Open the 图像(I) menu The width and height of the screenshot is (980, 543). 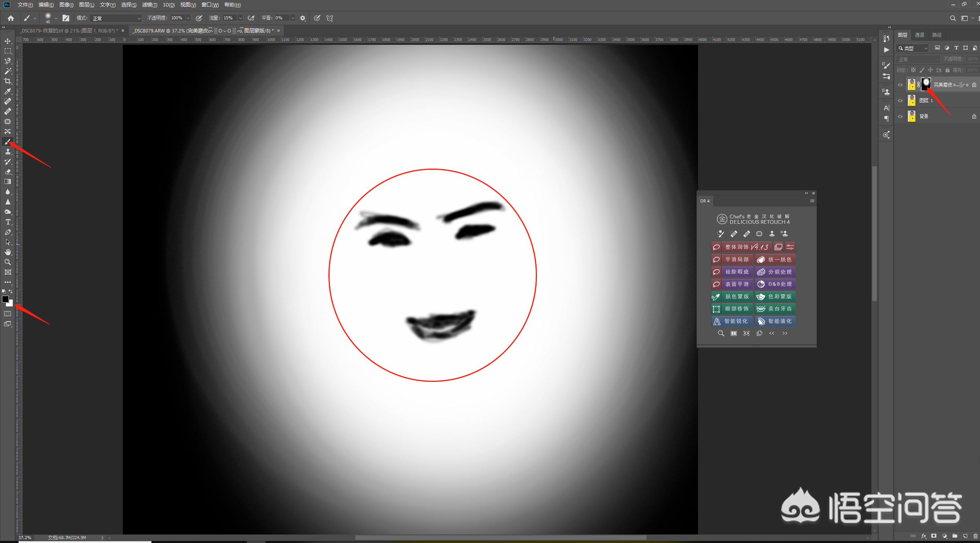(x=66, y=5)
